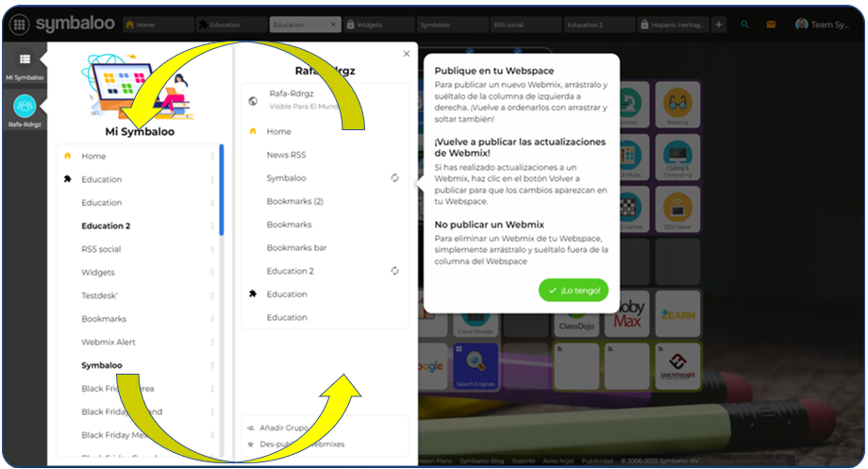Open options dots for Mi Symbaloo Home row
The image size is (868, 469).
(212, 156)
